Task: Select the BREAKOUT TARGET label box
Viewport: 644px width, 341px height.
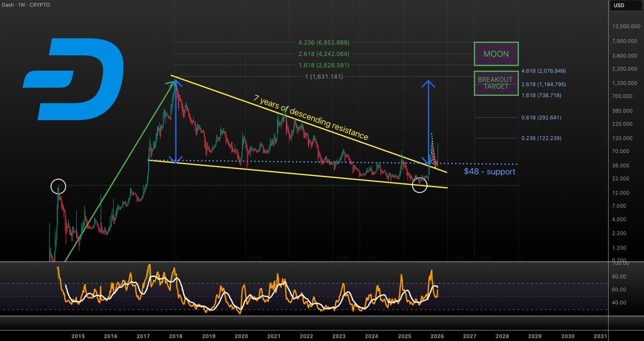Action: coord(496,83)
